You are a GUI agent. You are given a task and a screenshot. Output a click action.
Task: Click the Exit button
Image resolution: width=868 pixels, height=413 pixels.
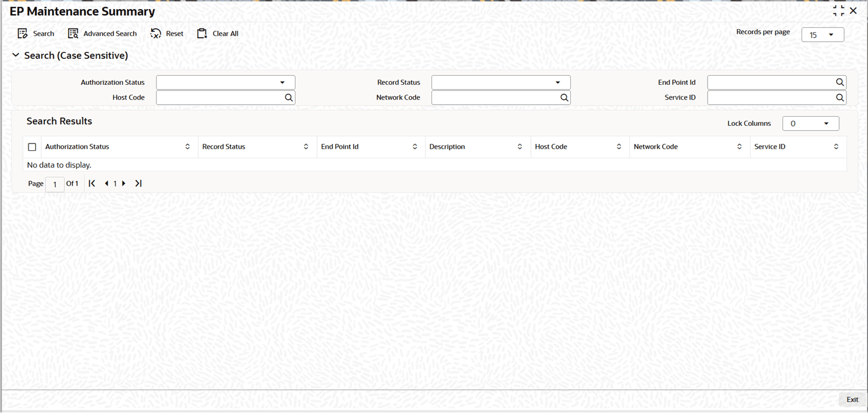tap(852, 399)
